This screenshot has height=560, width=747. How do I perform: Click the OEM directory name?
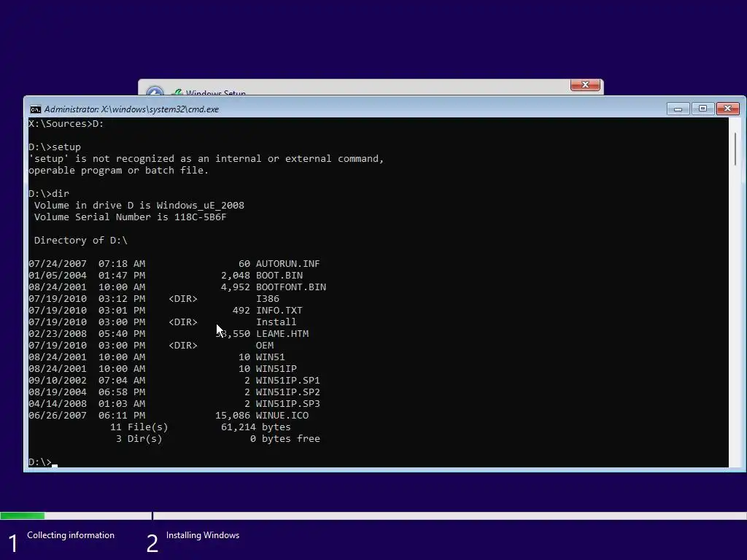265,345
